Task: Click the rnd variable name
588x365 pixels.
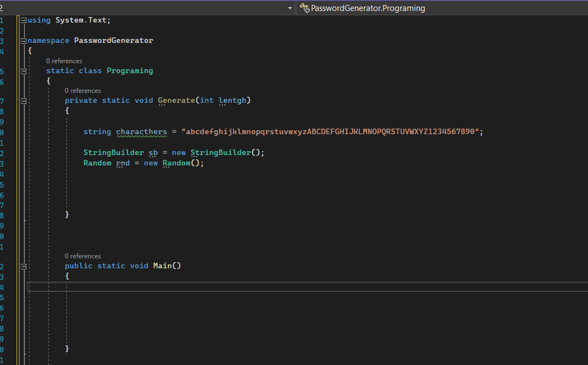Action: [123, 163]
